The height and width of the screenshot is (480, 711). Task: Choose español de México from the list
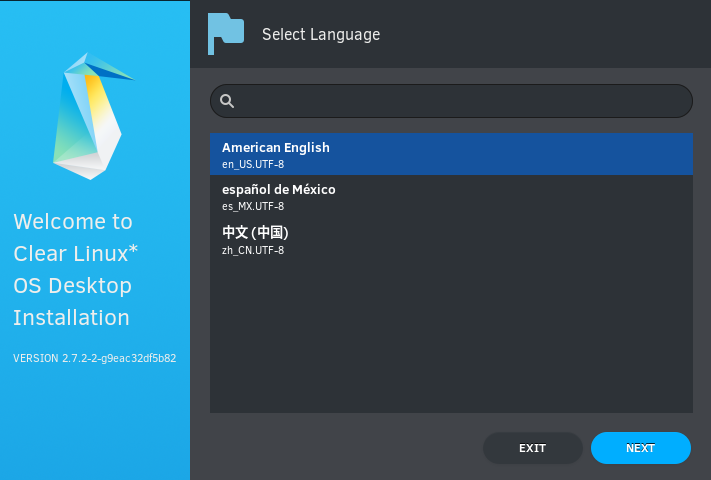pyautogui.click(x=451, y=196)
